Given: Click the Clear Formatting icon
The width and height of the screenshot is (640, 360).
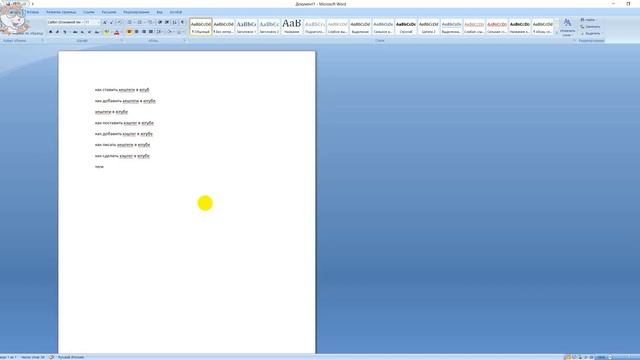Looking at the screenshot, I should (120, 22).
